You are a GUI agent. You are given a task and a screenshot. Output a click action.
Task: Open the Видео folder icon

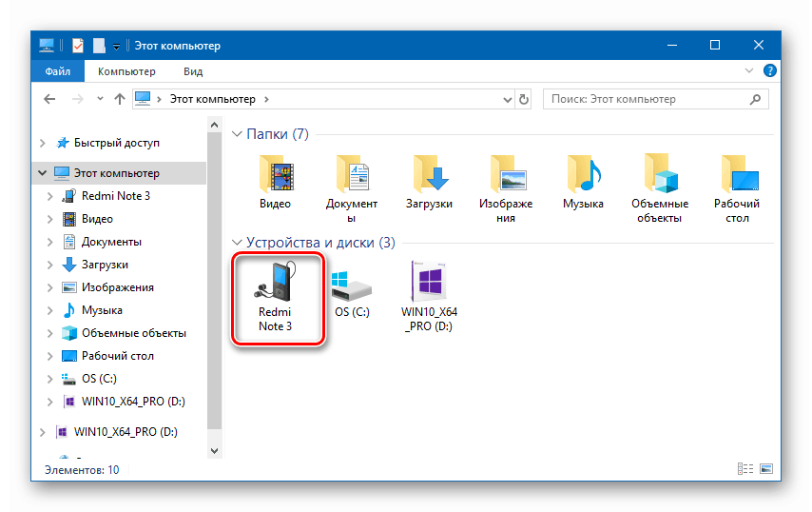coord(275,173)
